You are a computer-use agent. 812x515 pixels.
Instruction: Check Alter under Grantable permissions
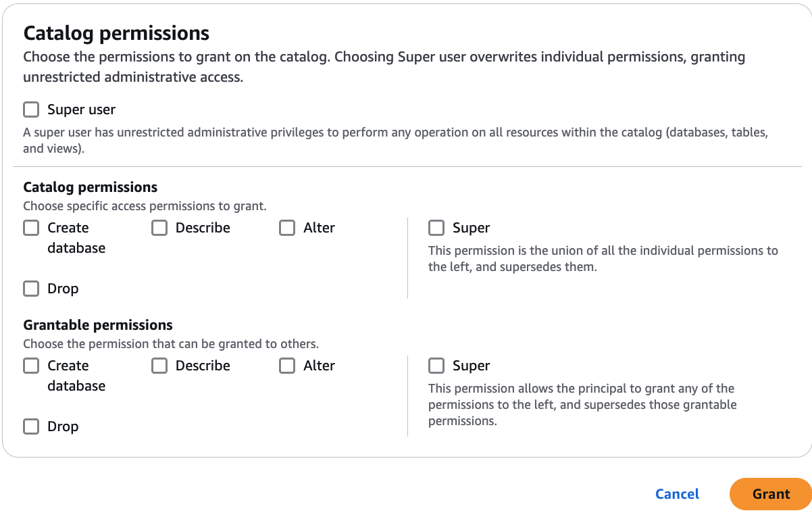[x=287, y=366]
